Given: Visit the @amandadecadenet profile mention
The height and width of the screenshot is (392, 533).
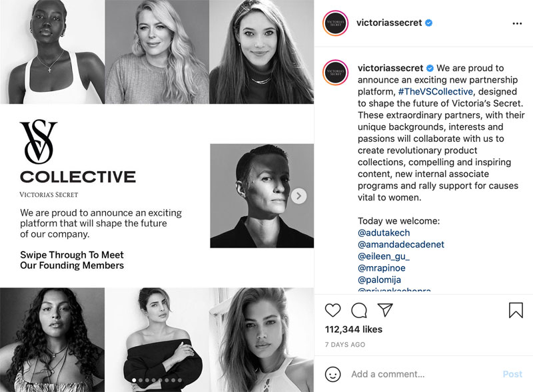Looking at the screenshot, I should click(401, 244).
